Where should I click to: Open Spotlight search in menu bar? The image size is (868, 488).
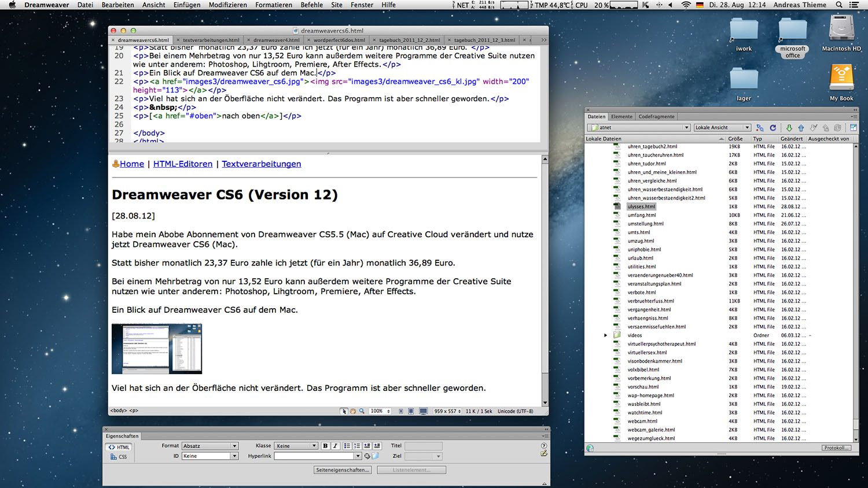839,5
